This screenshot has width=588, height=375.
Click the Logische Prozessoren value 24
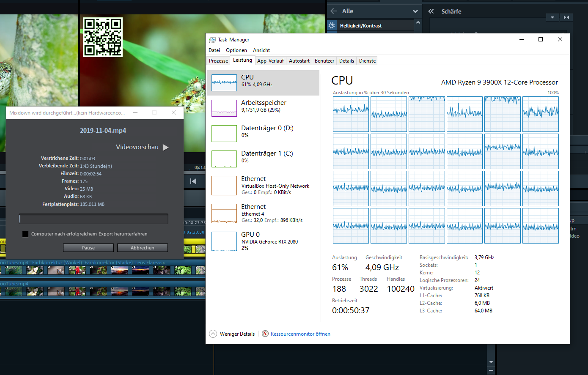(477, 280)
